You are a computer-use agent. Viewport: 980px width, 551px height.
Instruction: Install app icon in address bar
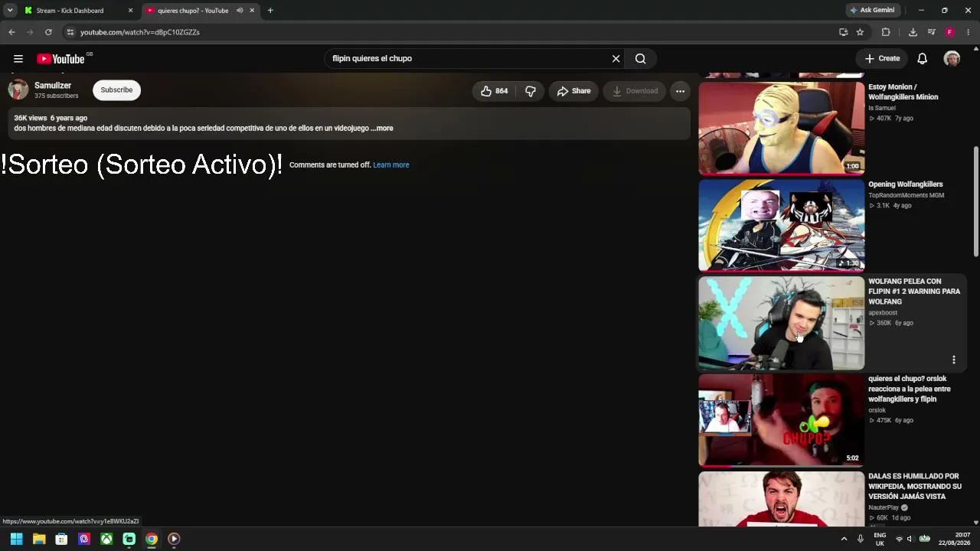(843, 32)
